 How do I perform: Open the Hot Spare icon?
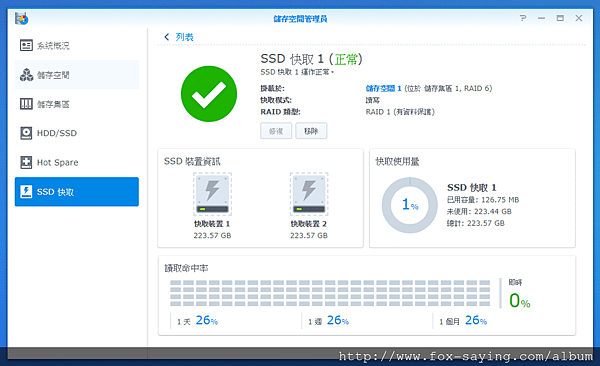point(26,162)
